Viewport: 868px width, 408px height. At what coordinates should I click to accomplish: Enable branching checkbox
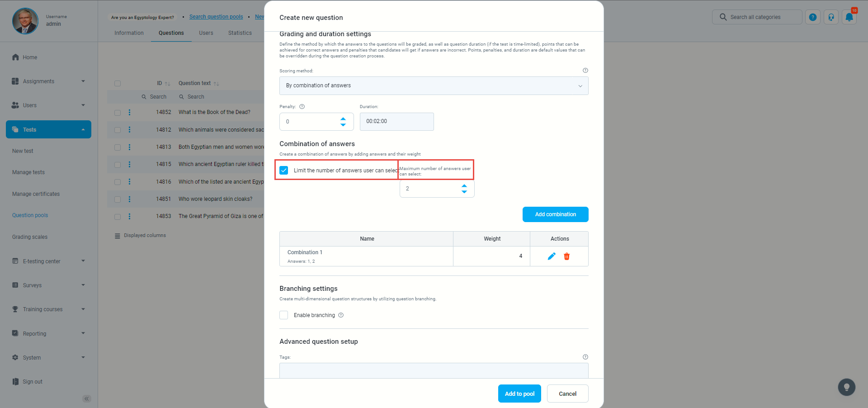coord(284,315)
